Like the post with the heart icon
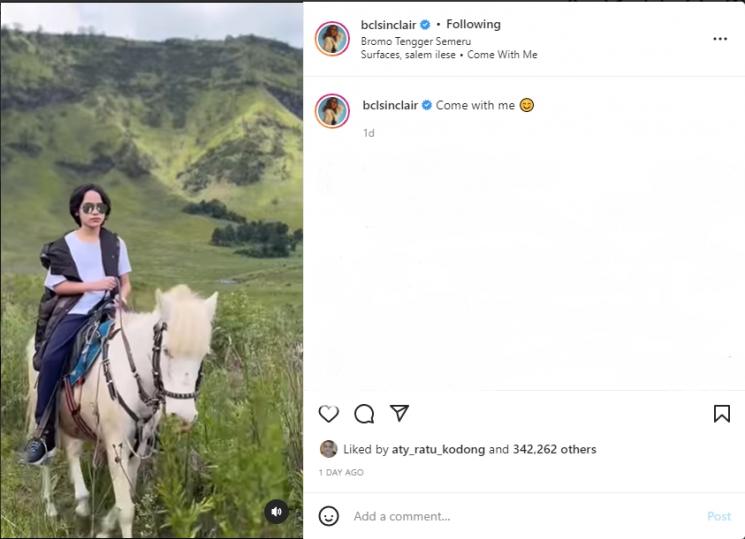This screenshot has width=745, height=539. [328, 413]
